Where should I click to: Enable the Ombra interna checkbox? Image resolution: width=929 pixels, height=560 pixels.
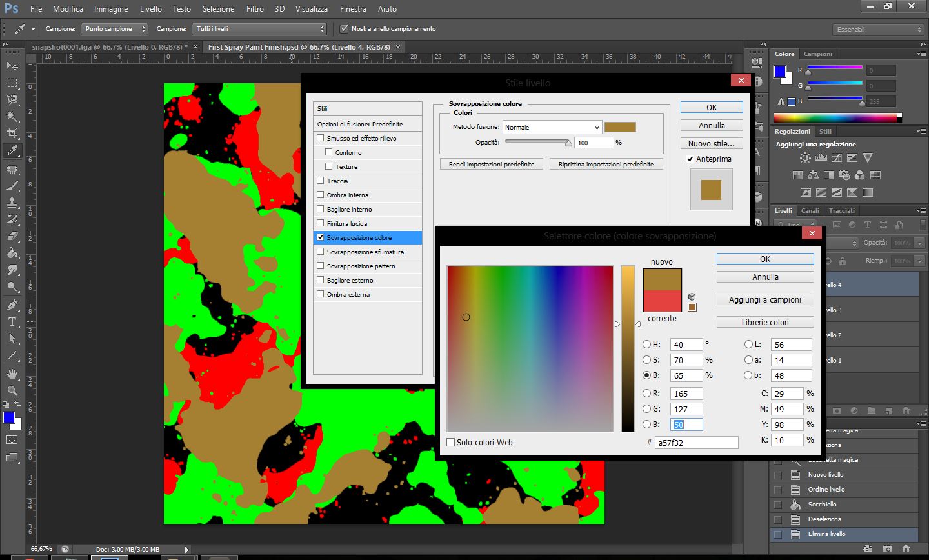tap(321, 195)
